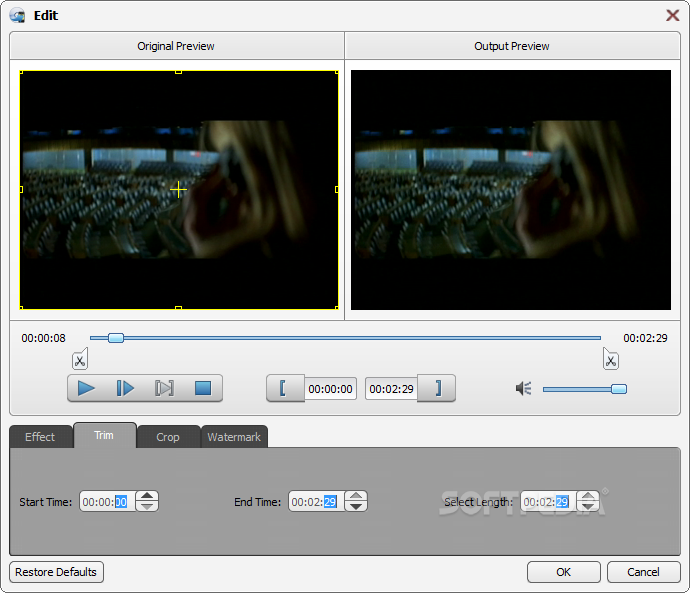Click the left-middle crop handle
690x593 pixels.
tap(21, 190)
